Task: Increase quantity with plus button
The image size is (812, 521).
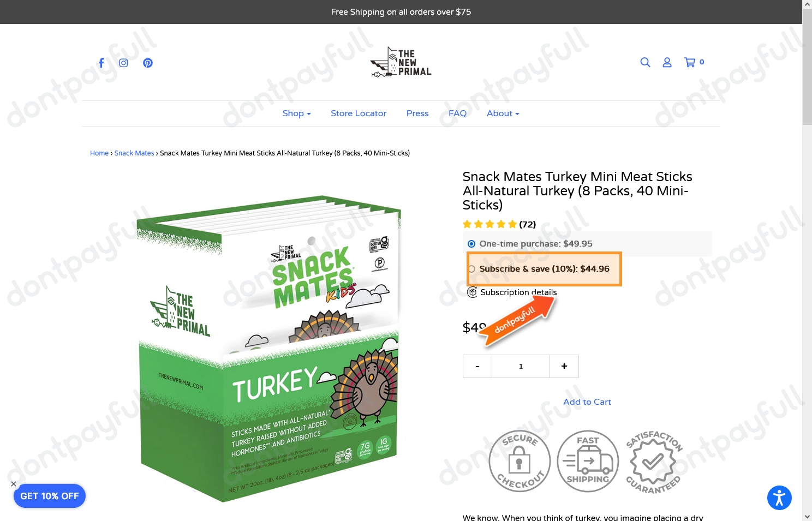Action: point(564,366)
